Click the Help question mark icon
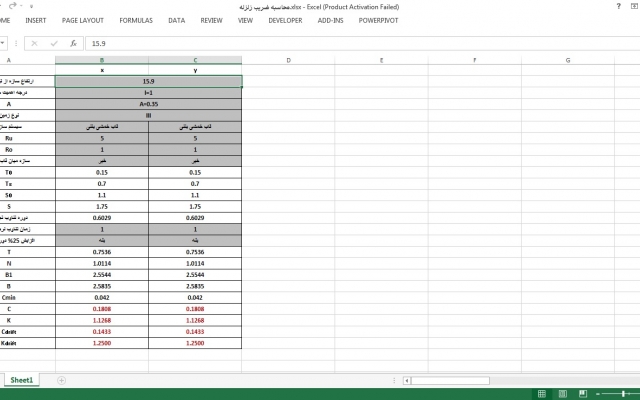 tap(619, 6)
